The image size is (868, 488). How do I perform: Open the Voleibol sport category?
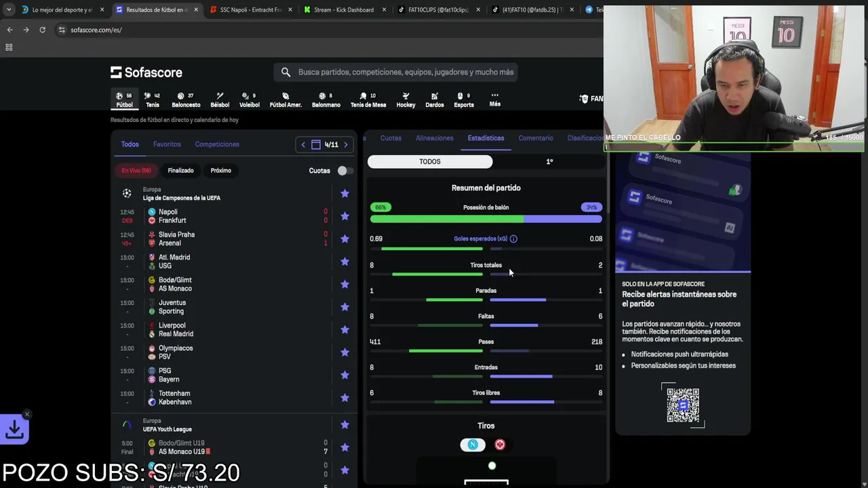250,100
